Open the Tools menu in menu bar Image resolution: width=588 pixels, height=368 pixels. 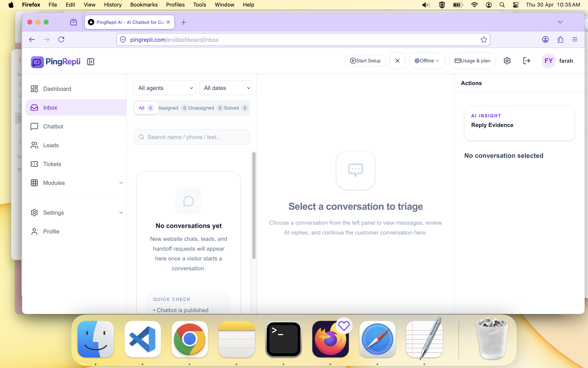click(199, 5)
